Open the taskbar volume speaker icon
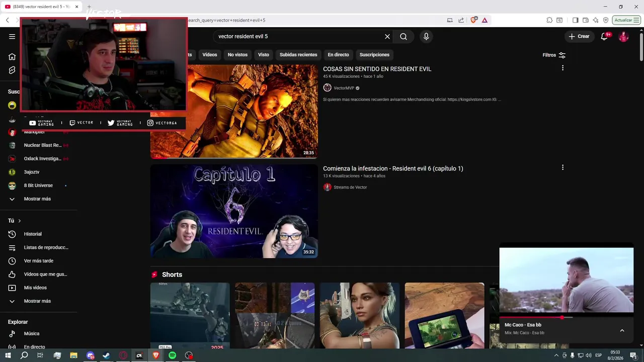The image size is (644, 362). (x=589, y=355)
